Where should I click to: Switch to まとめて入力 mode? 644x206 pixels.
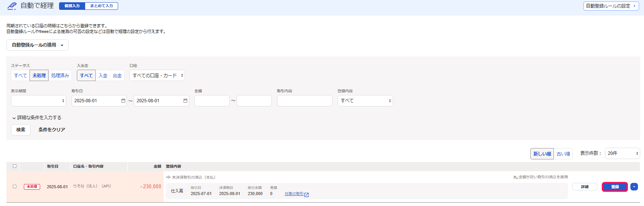pyautogui.click(x=101, y=6)
